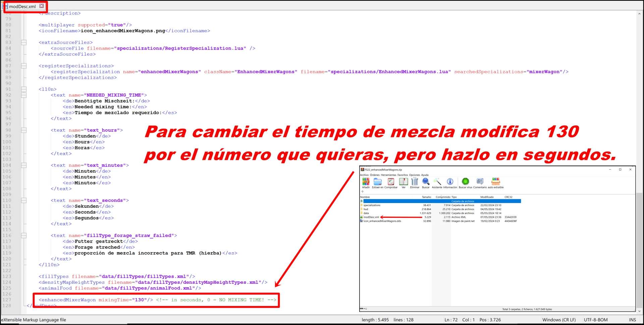The width and height of the screenshot is (644, 325).
Task: Collapse the extraSourceFiles fold marker
Action: pyautogui.click(x=24, y=43)
